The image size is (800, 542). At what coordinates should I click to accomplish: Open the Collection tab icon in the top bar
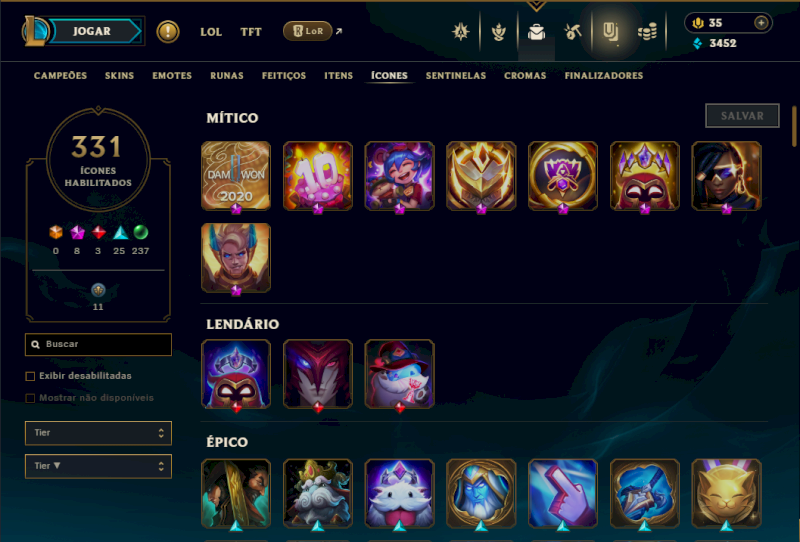(610, 32)
